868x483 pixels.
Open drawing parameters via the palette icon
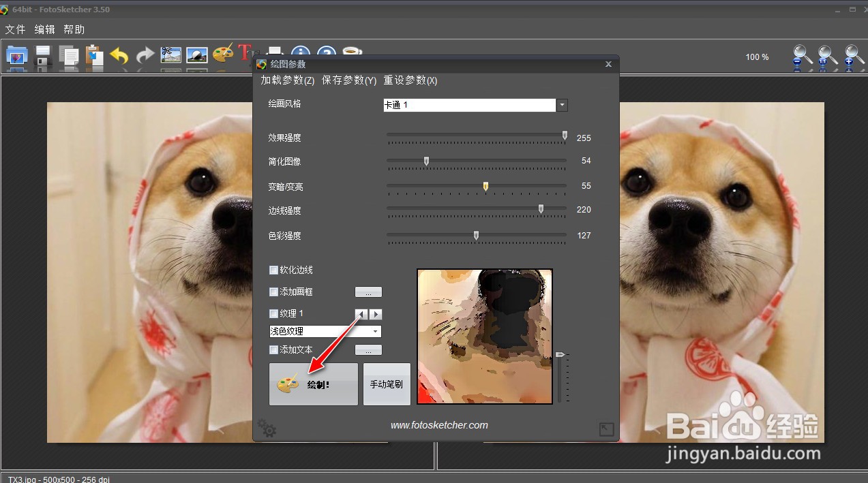point(223,54)
